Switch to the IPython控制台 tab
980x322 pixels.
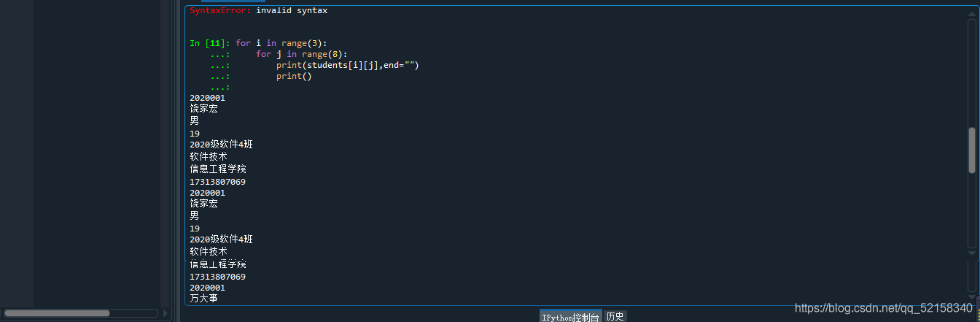[x=571, y=316]
